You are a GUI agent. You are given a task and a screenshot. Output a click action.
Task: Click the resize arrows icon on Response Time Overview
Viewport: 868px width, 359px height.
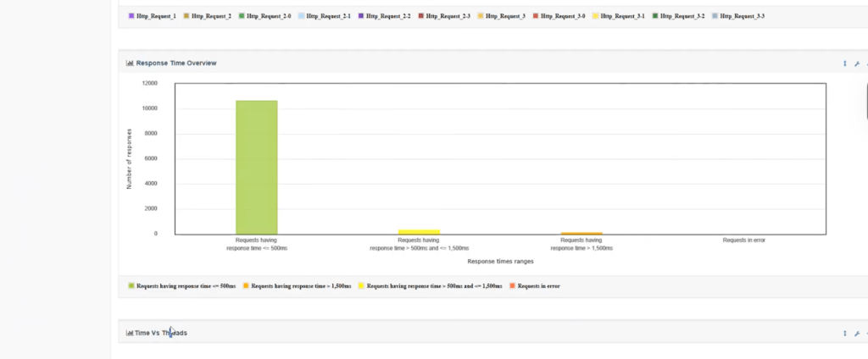point(844,64)
